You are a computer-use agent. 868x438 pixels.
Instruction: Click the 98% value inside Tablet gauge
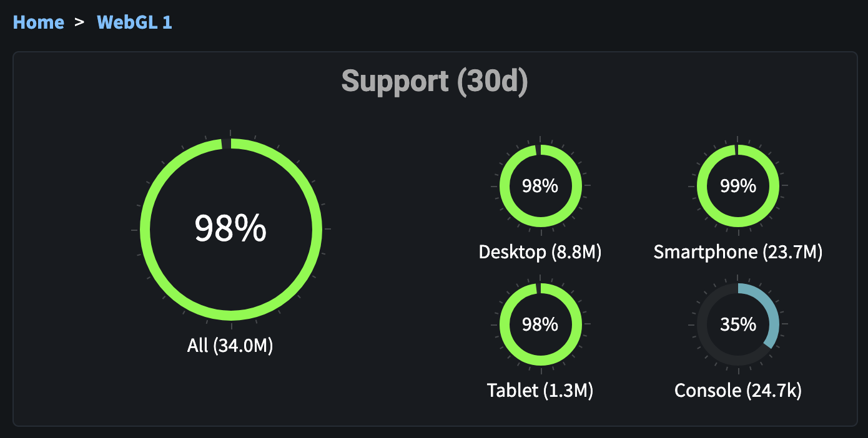click(540, 324)
